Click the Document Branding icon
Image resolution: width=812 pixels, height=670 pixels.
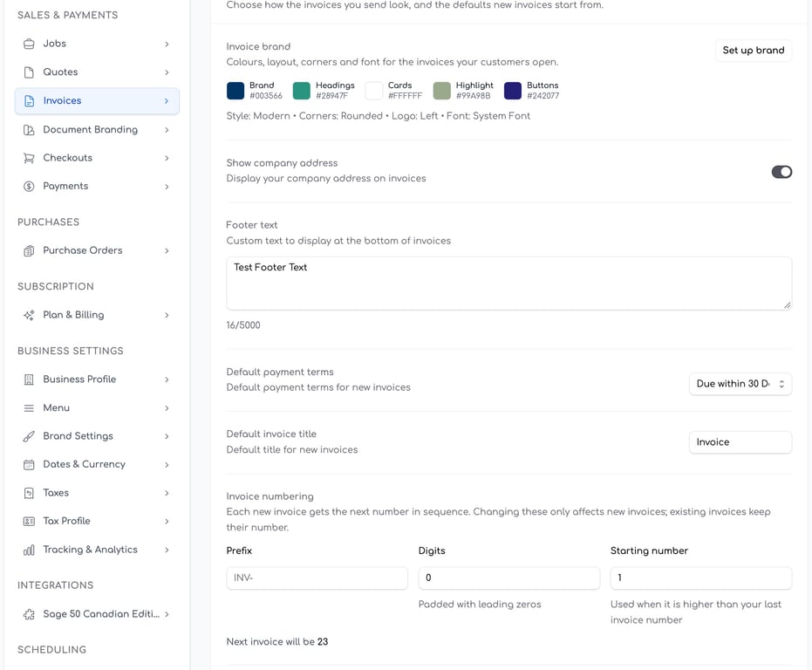[29, 129]
